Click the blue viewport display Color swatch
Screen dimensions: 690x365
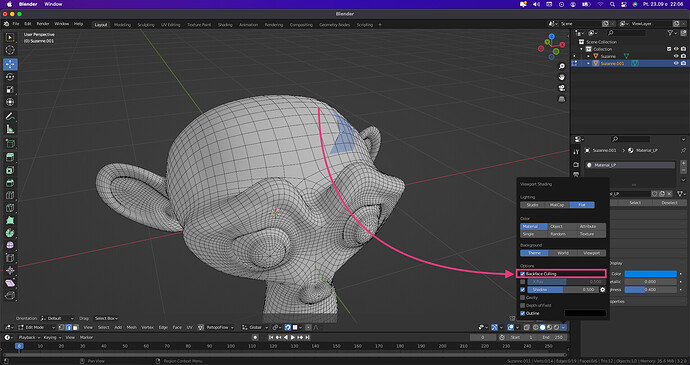point(650,274)
